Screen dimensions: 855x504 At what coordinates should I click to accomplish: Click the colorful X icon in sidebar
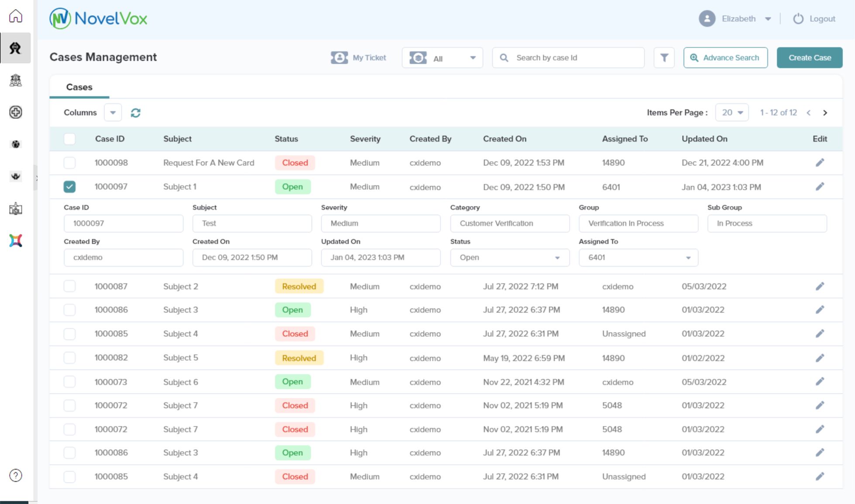(16, 240)
